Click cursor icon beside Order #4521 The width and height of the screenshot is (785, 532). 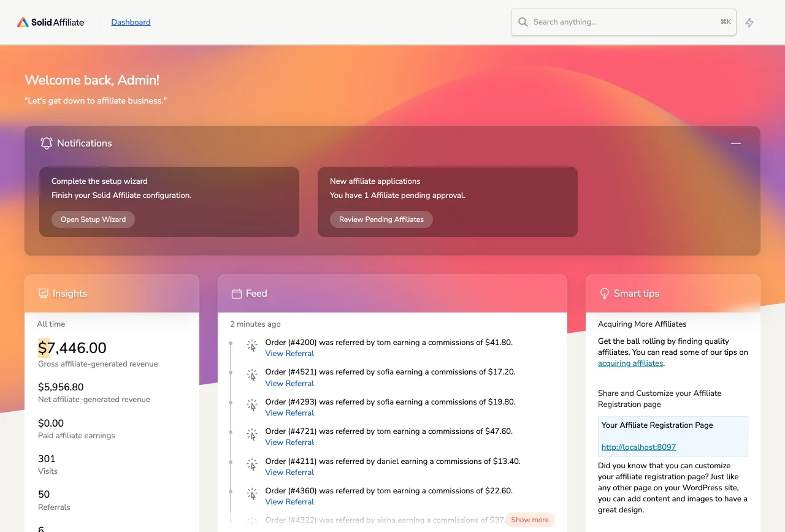click(252, 375)
